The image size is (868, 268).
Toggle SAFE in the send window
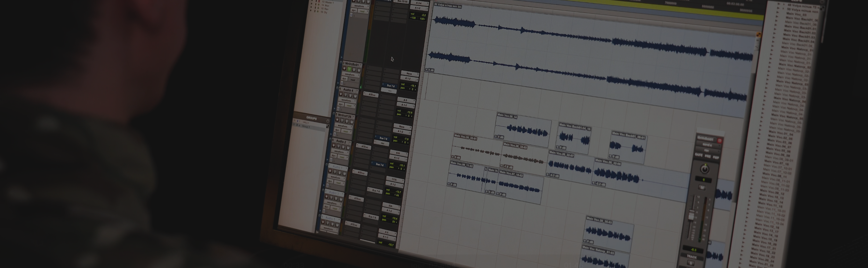pyautogui.click(x=699, y=155)
